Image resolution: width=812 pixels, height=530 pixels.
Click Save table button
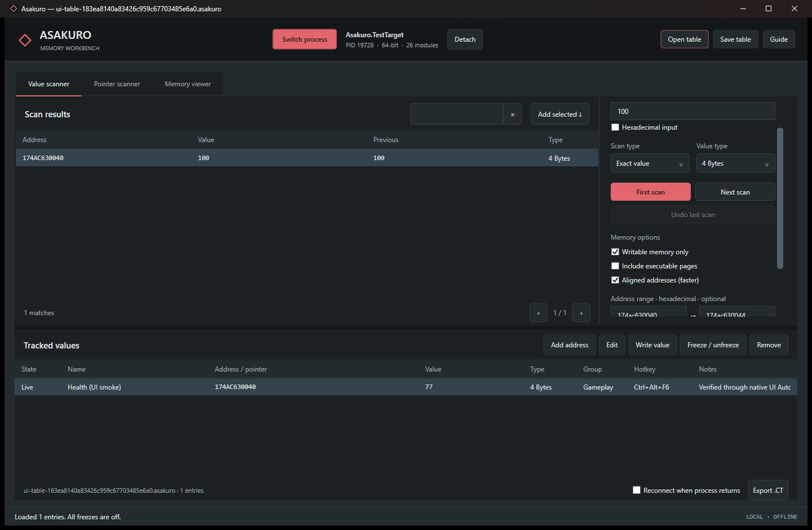click(735, 39)
